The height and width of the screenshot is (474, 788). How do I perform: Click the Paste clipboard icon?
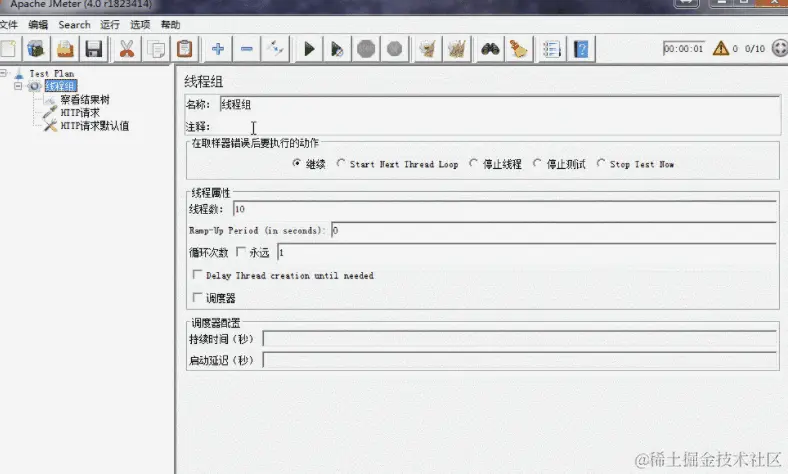click(184, 49)
